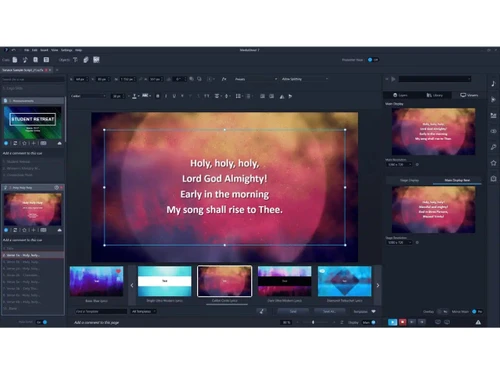Choose the Basic Blue Lyrics template
Image resolution: width=500 pixels, height=375 pixels.
(96, 281)
